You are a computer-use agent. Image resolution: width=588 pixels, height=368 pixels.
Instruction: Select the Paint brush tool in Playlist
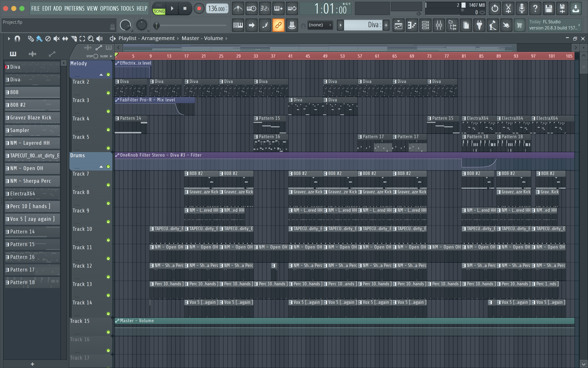[39, 38]
